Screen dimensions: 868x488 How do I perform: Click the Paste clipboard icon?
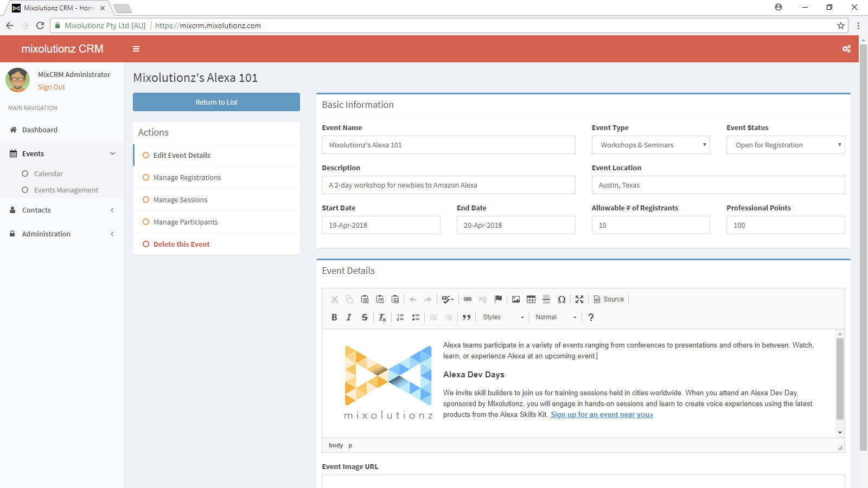pos(365,299)
